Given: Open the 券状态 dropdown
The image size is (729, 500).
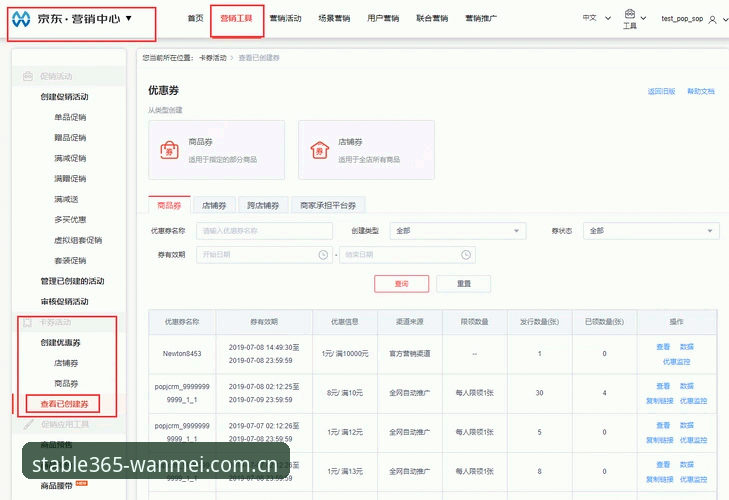Looking at the screenshot, I should (651, 231).
